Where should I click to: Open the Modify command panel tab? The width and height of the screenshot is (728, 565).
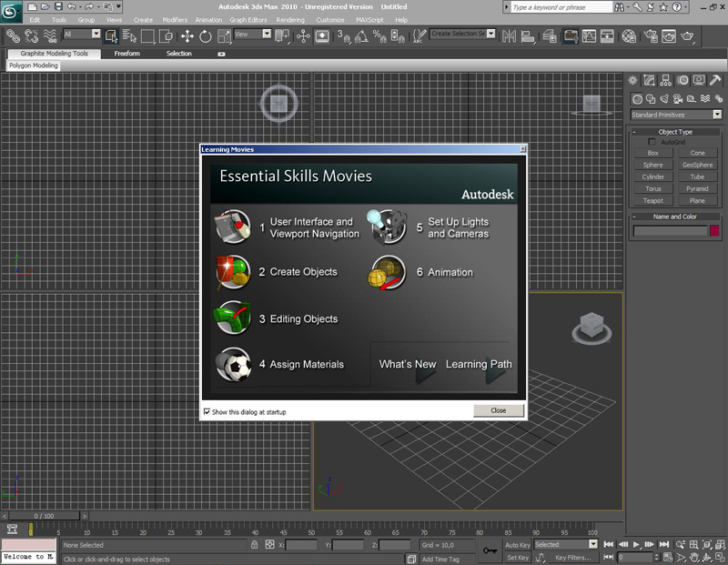tap(649, 80)
